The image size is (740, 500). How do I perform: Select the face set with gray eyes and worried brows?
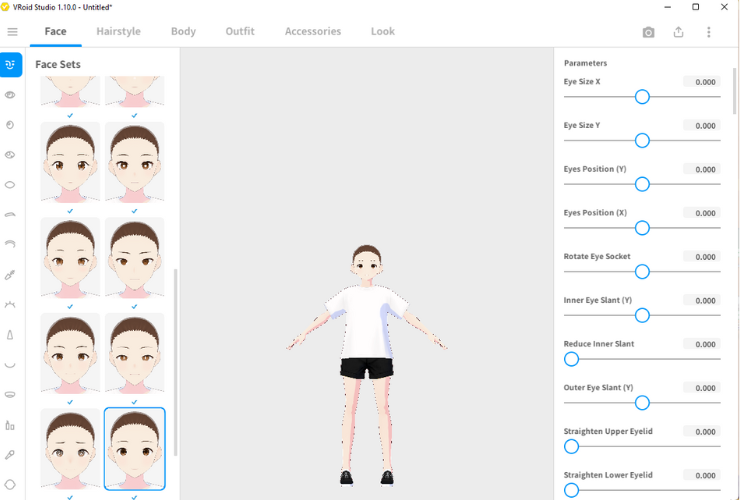pyautogui.click(x=70, y=449)
